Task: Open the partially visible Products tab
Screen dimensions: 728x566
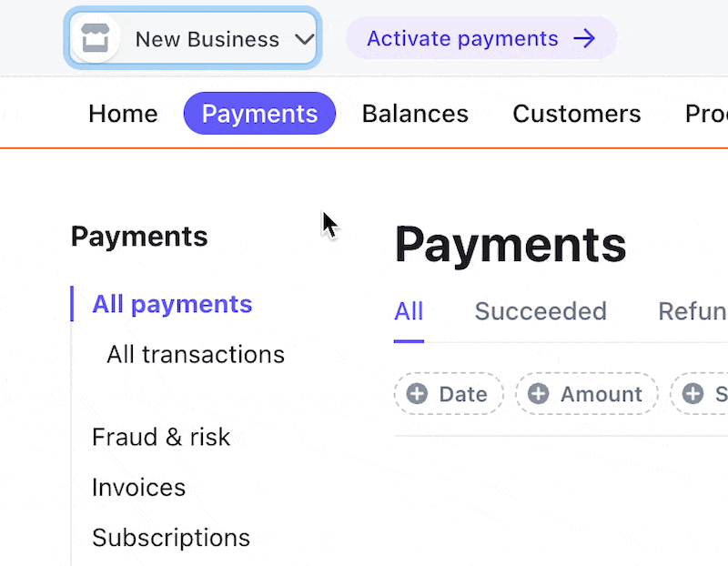Action: [x=706, y=114]
